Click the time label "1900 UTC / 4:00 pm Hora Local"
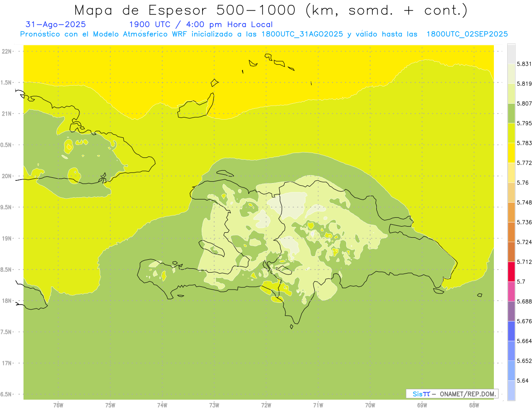The width and height of the screenshot is (532, 411). [201, 25]
